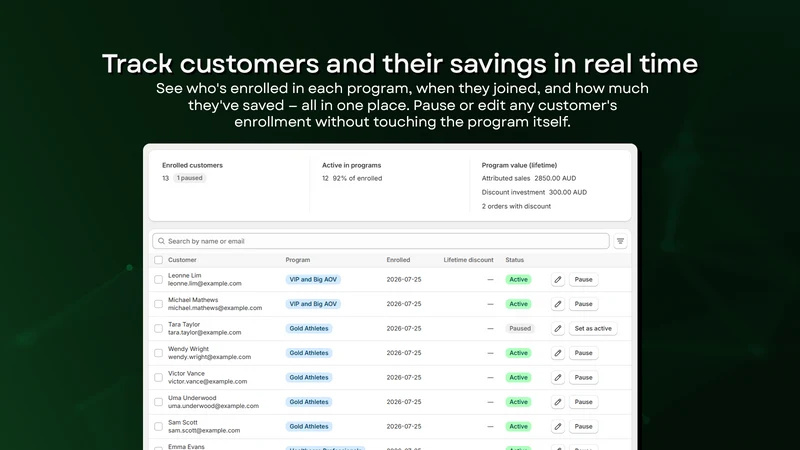This screenshot has width=800, height=450.
Task: Click 'Attributed sales 2850.00 AUD' line
Action: [x=529, y=179]
